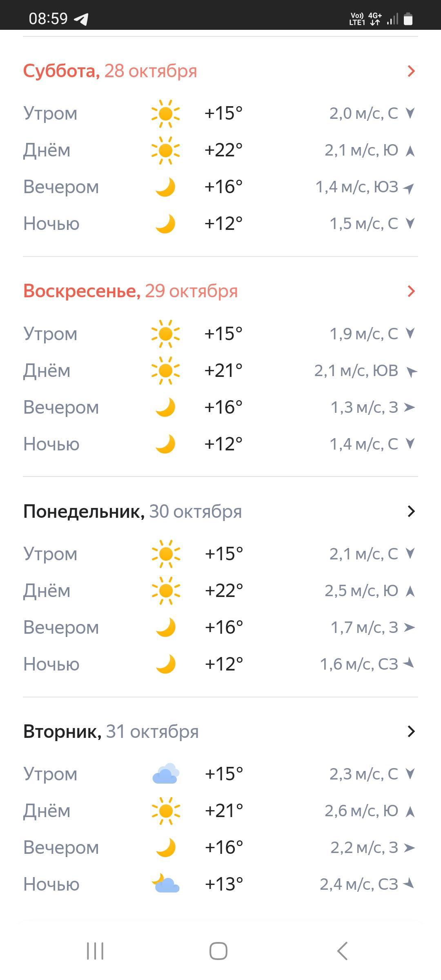441x980 pixels.
Task: Open Tuesday 31 October details chevron
Action: coord(411,731)
